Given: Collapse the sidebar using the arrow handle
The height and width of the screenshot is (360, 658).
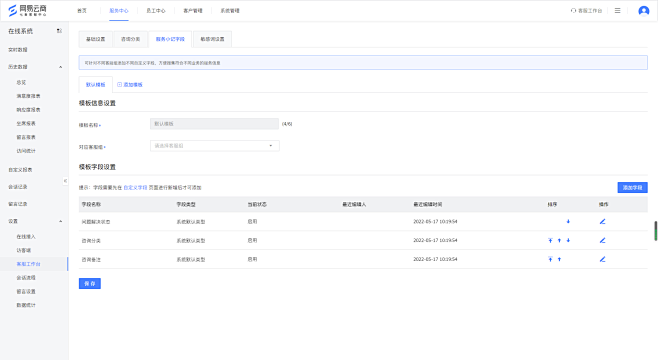Looking at the screenshot, I should [65, 181].
